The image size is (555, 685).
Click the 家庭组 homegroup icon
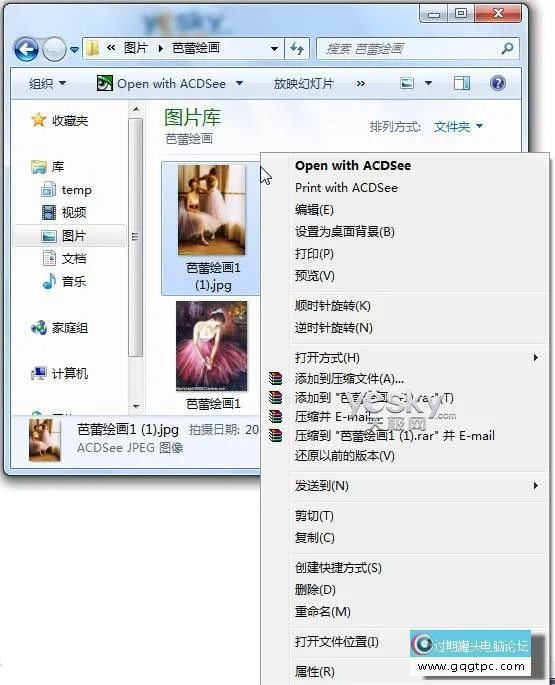[x=39, y=328]
